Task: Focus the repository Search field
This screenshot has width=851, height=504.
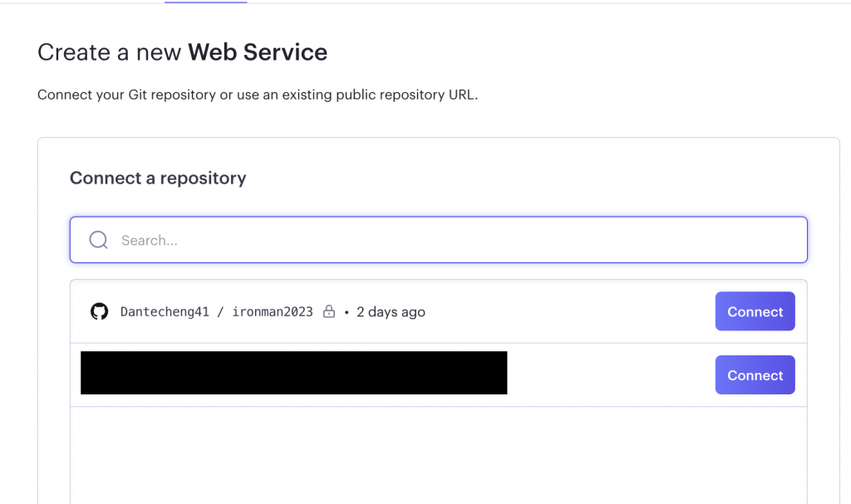Action: [x=449, y=240]
